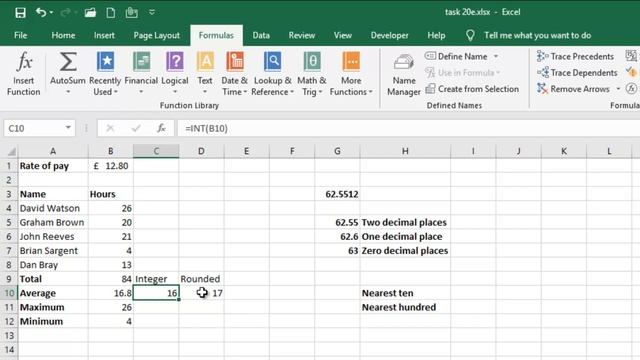This screenshot has width=640, height=360.
Task: Select column G header
Action: 337,151
